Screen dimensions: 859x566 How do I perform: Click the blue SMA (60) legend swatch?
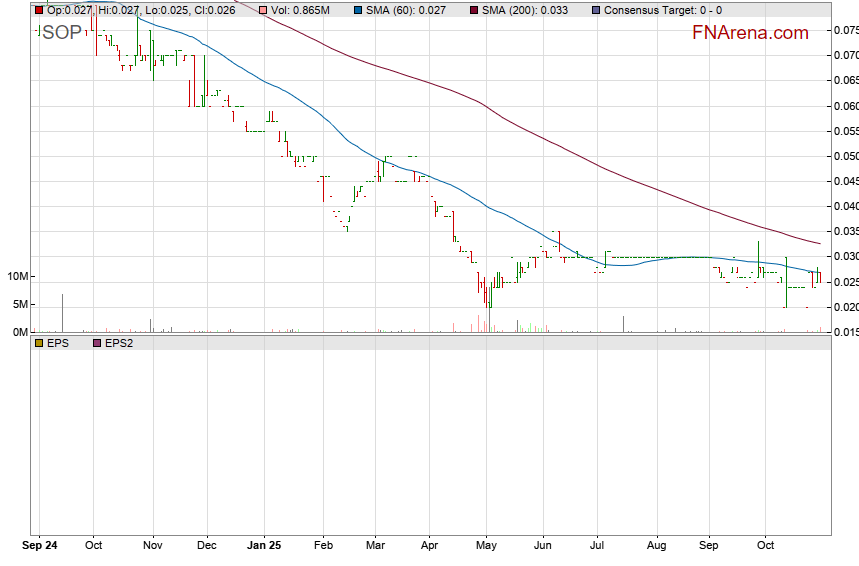coord(355,10)
